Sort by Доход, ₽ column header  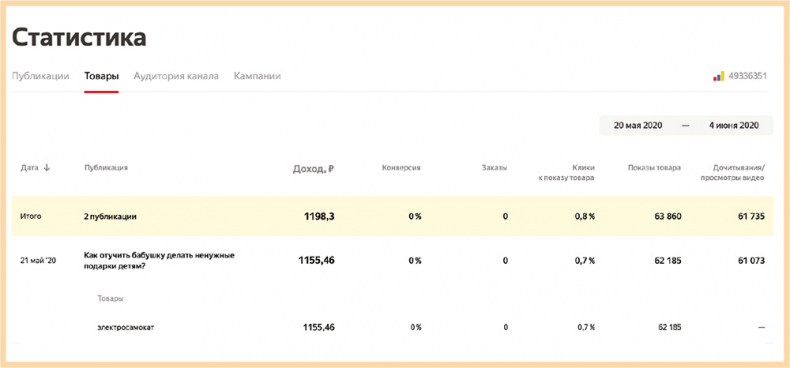click(x=314, y=169)
